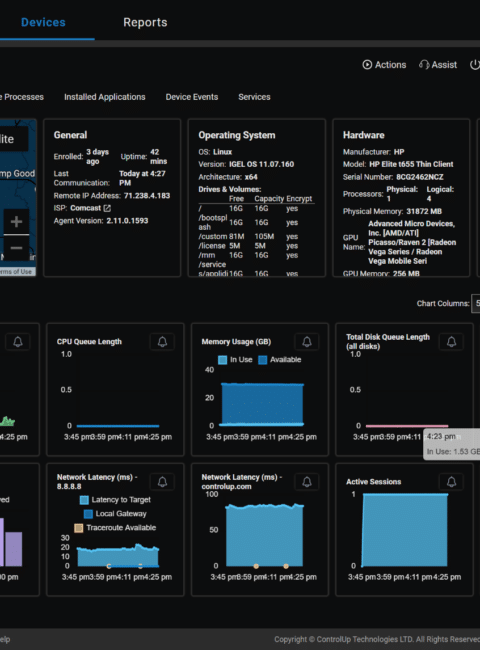Toggle alert bell for controlup.com latency chart

tap(307, 482)
